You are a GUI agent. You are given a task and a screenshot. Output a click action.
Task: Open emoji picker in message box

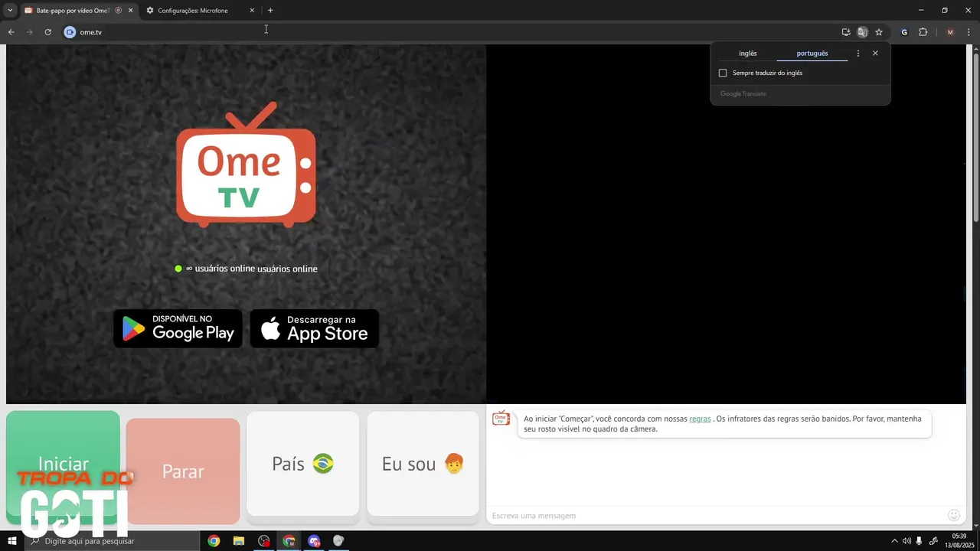pyautogui.click(x=953, y=515)
